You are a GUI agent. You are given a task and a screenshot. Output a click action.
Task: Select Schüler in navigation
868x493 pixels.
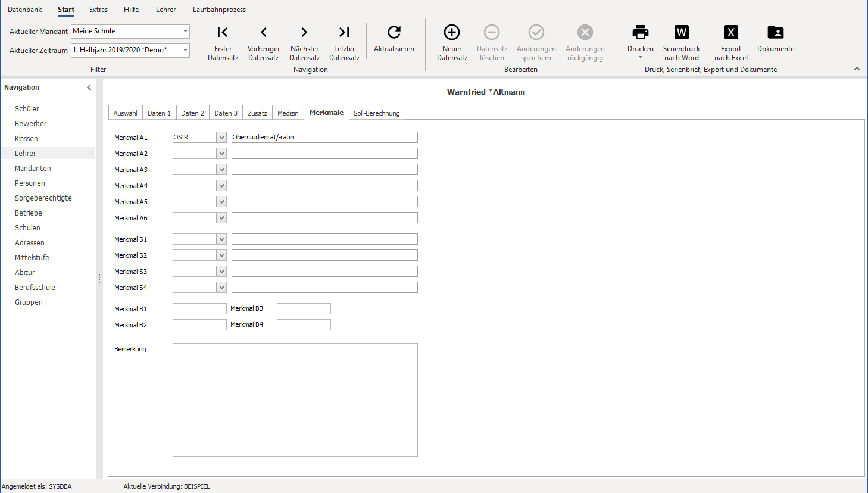tap(27, 109)
